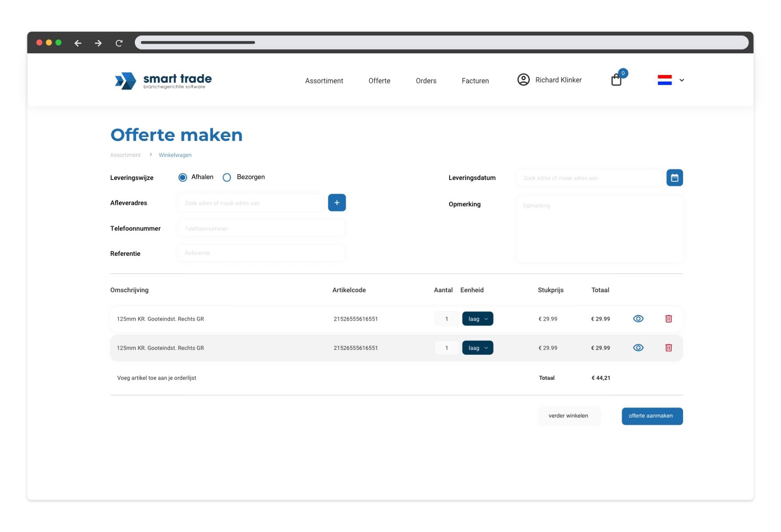The height and width of the screenshot is (532, 781).
Task: Select the Bezorgen radio button
Action: [227, 177]
